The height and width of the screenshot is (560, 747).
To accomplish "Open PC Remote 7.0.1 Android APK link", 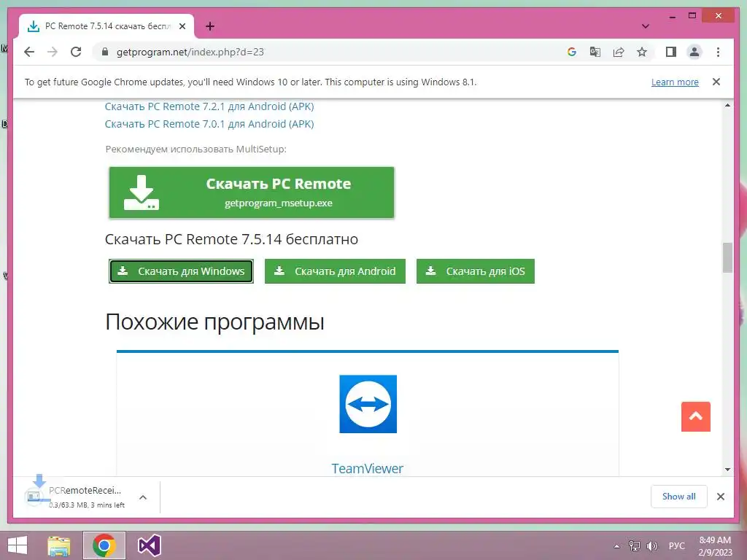I will tap(209, 124).
